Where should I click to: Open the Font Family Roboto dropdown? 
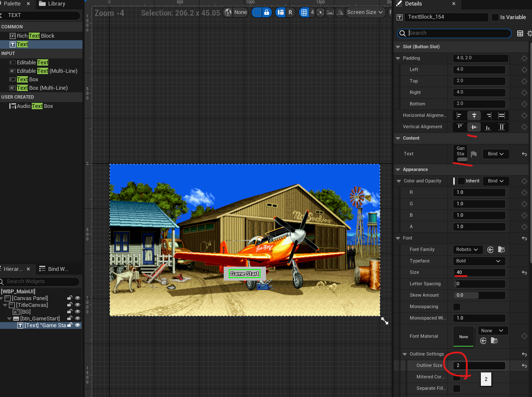[468, 250]
